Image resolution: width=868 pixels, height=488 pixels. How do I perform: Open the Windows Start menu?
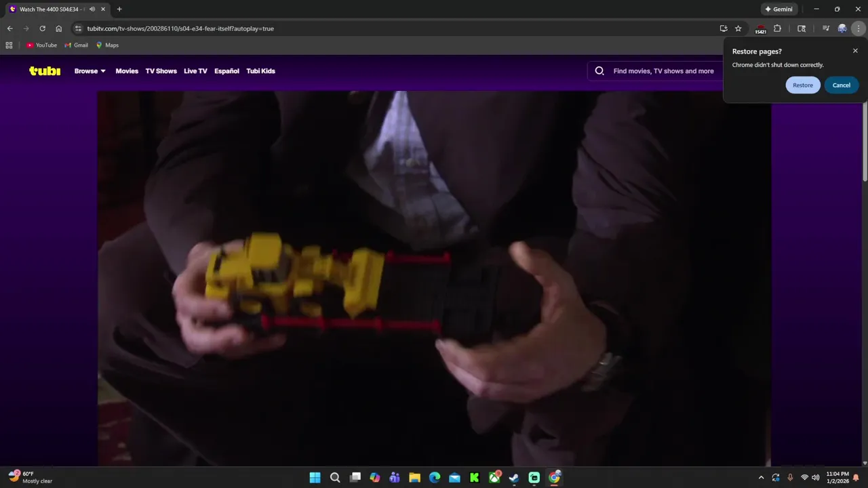pyautogui.click(x=315, y=478)
